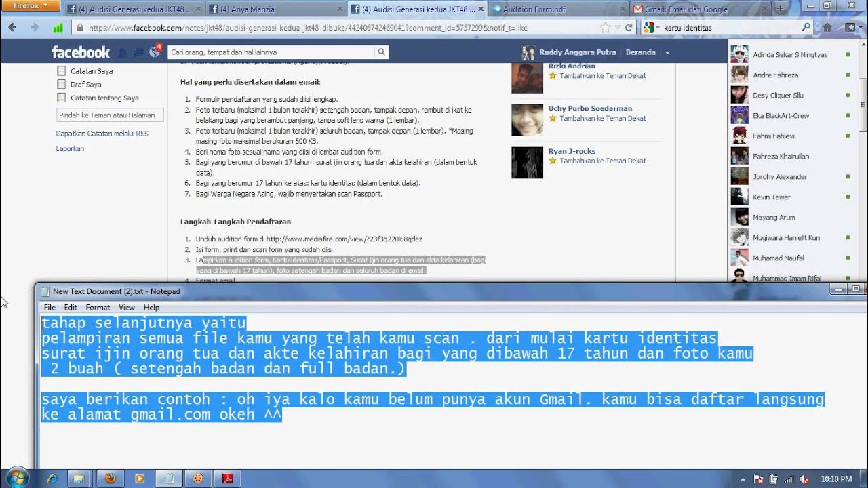
Task: Open chat with Adinda Sekar S Ningtyas
Action: click(791, 55)
